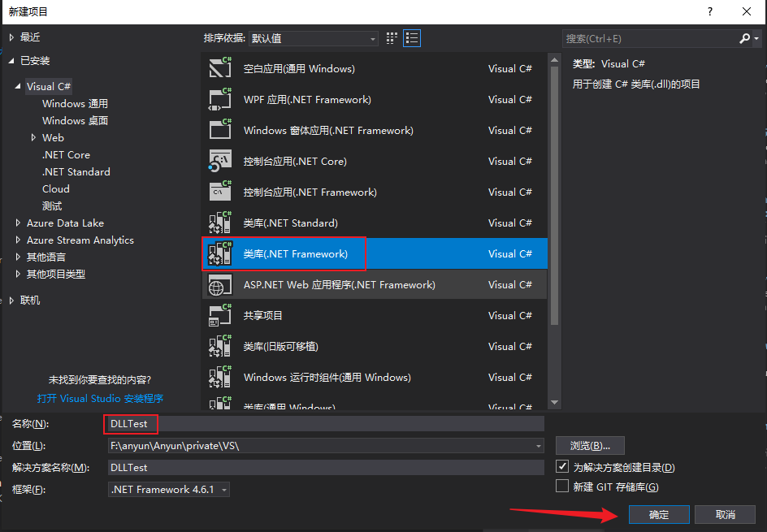This screenshot has width=767, height=532.
Task: Click the 共享项目 template icon
Action: pos(220,315)
